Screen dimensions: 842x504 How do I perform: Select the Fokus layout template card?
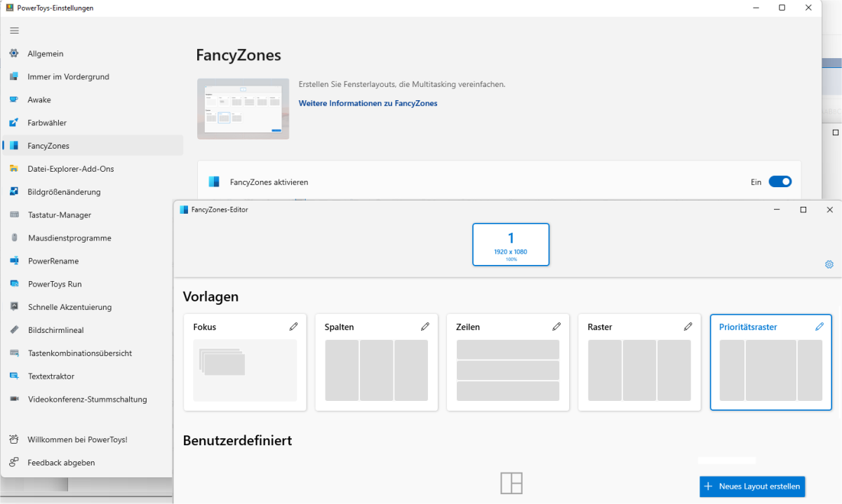[x=245, y=362]
